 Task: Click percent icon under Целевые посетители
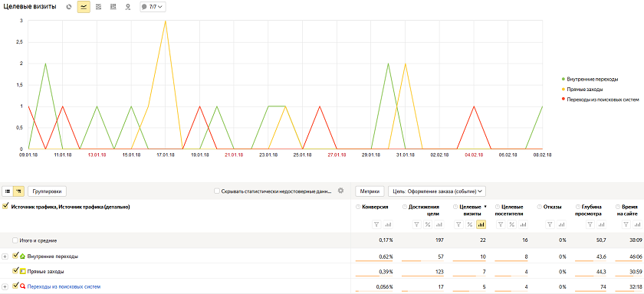(512, 224)
